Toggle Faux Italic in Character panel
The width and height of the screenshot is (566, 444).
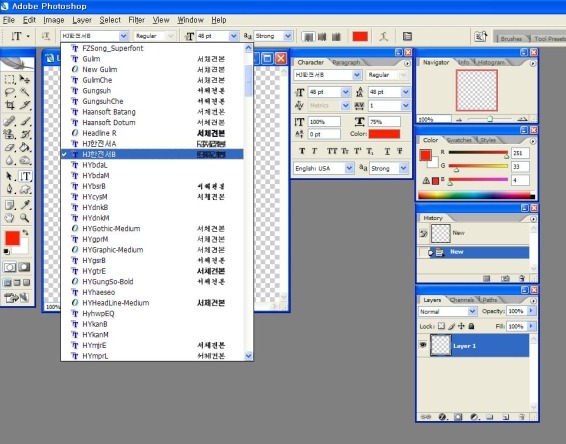[314, 151]
